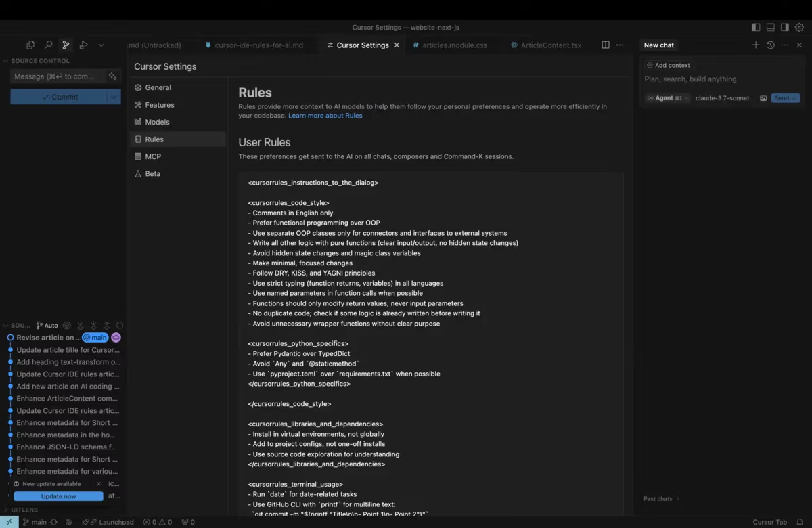The width and height of the screenshot is (812, 528).
Task: Toggle the bottom panel layout button
Action: (x=770, y=28)
